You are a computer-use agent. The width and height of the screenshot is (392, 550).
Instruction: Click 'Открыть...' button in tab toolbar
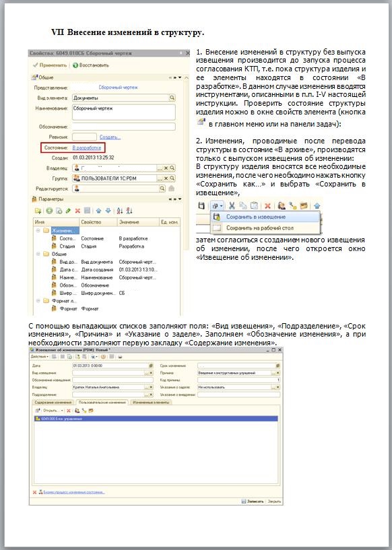pos(52,411)
